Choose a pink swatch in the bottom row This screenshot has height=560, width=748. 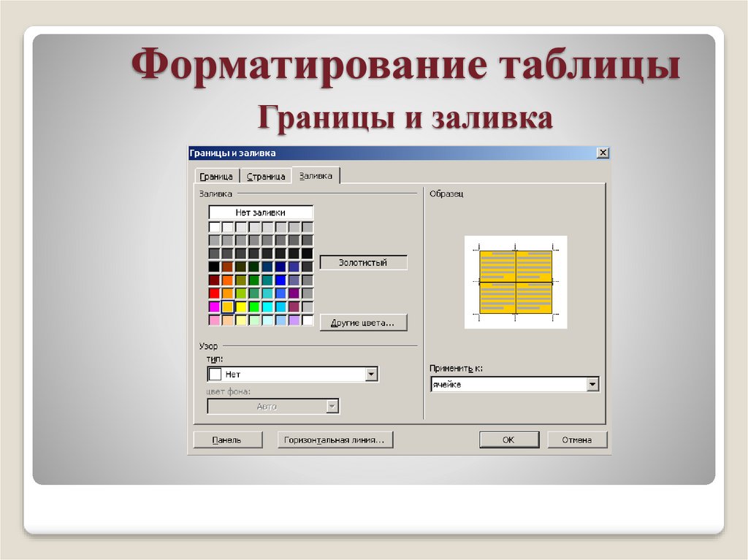tap(213, 321)
